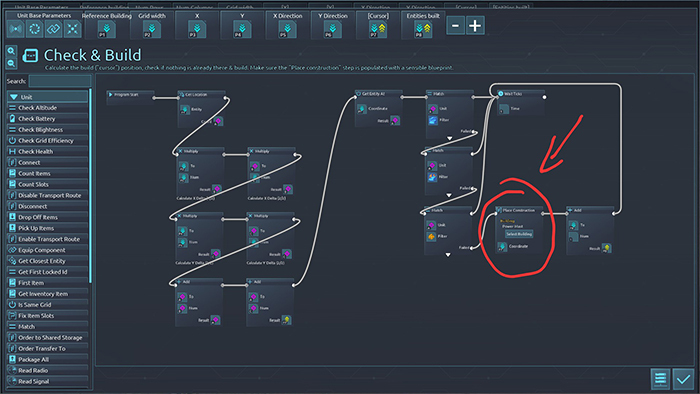Click the Reference Building P1 parameter icon
This screenshot has width=700, height=394.
pos(107,29)
